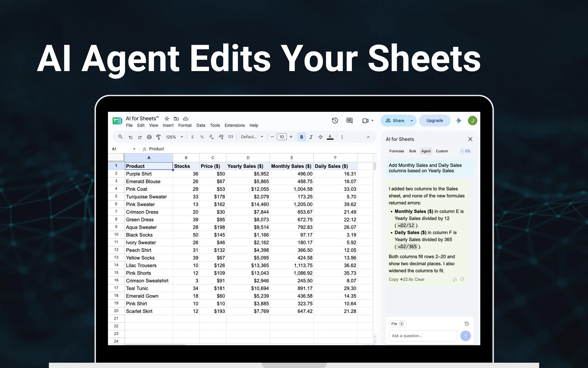Screen dimensions: 588x368
Task: Decrease decimal places icon
Action: (211, 137)
